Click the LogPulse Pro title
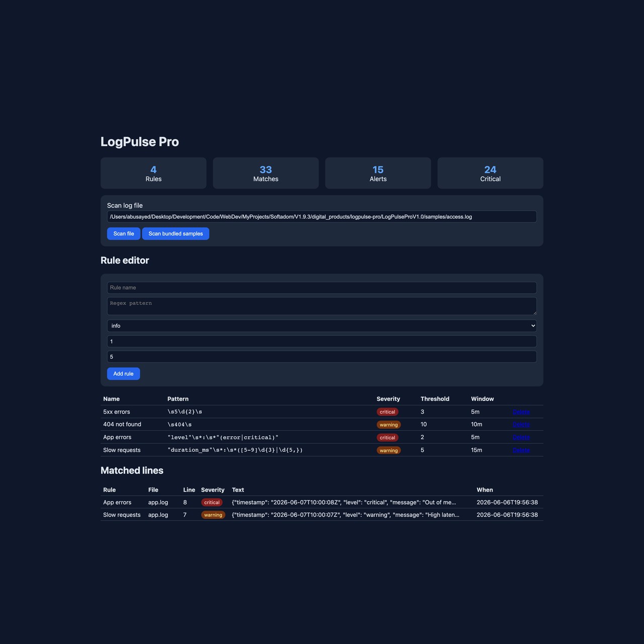Screen dimensions: 644x644 [x=140, y=142]
